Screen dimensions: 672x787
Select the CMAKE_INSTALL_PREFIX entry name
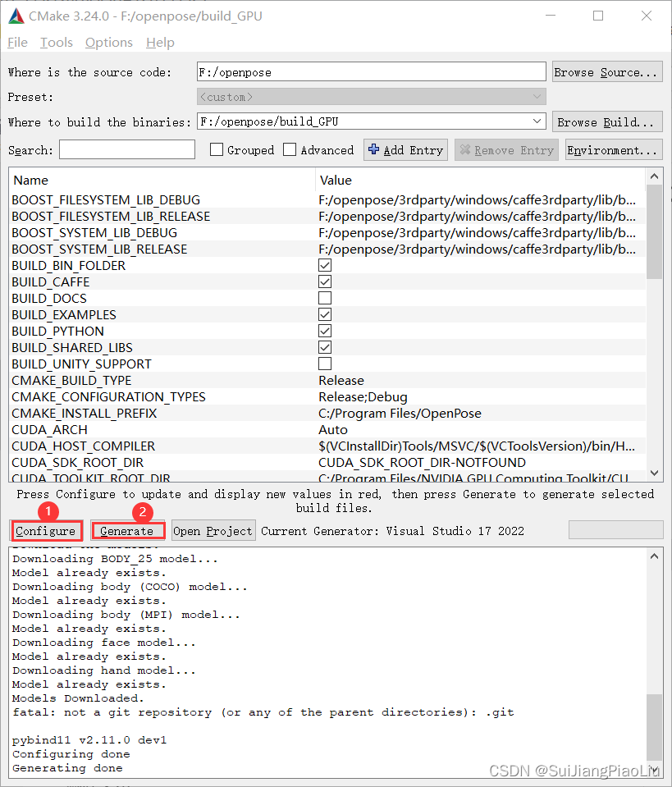(85, 414)
